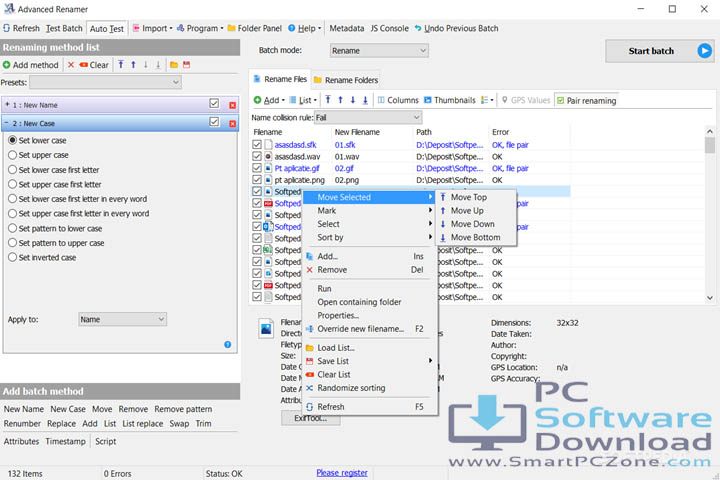Uncheck the asasdasd.sfk file checkbox
The width and height of the screenshot is (720, 480).
(257, 145)
